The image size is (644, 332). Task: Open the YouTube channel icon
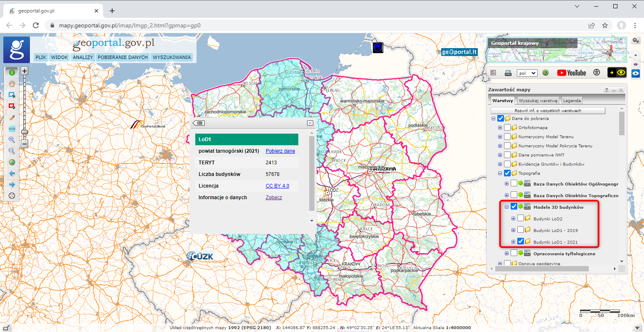pos(571,73)
